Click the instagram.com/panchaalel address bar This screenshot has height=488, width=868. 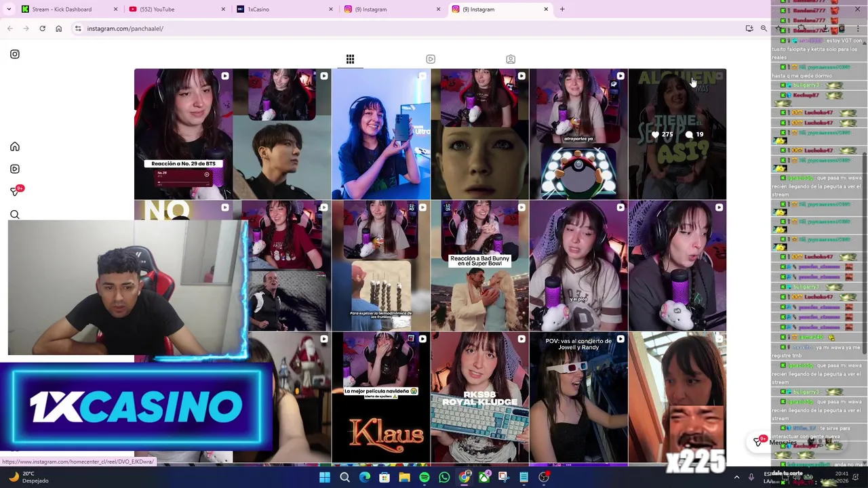(407, 28)
